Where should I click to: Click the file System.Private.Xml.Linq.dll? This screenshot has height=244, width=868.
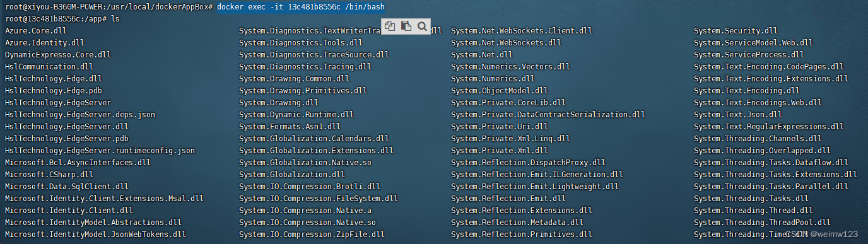tap(510, 138)
